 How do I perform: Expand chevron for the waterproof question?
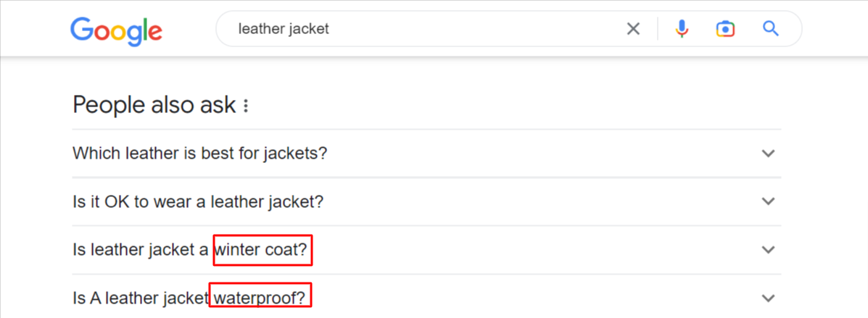[x=768, y=298]
